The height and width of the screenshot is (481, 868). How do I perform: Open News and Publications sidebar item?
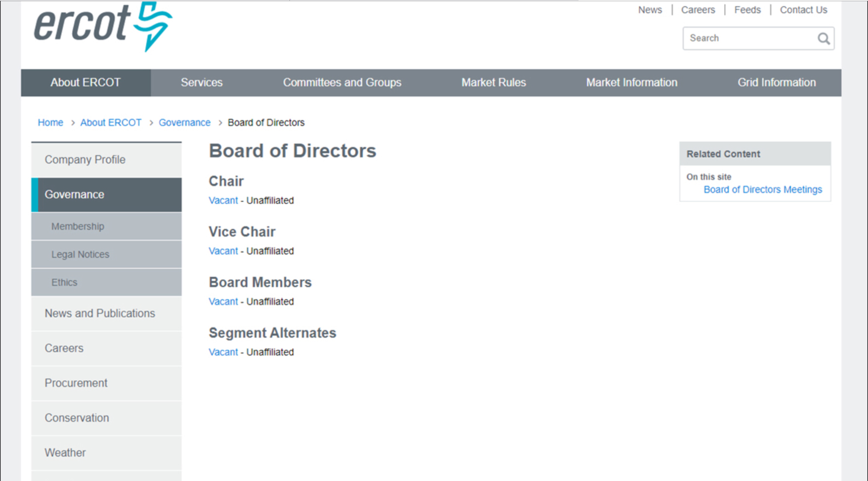tap(106, 313)
